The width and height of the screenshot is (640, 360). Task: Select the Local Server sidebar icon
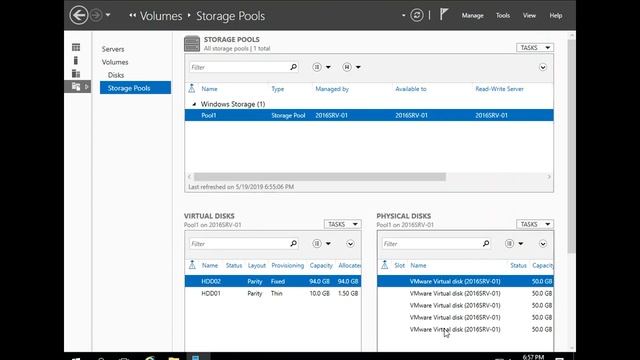tap(76, 60)
